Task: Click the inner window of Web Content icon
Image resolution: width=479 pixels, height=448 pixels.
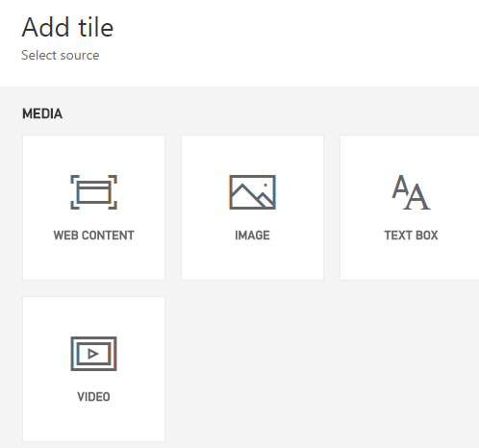Action: (93, 191)
